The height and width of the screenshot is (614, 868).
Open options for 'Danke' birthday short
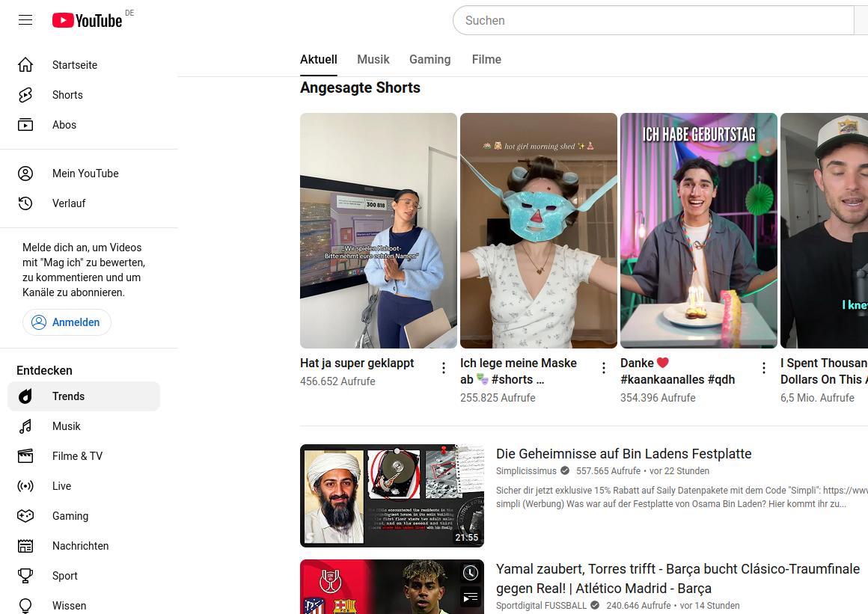pyautogui.click(x=764, y=368)
